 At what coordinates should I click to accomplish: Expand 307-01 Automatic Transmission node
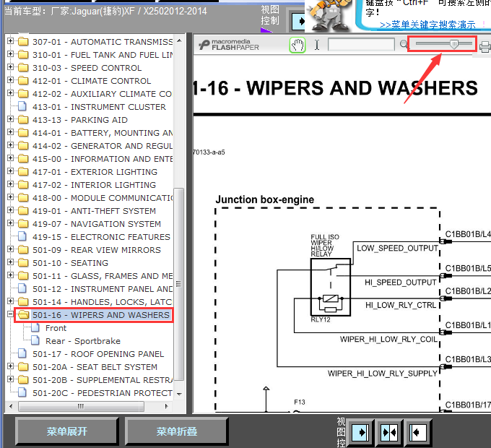(x=10, y=41)
